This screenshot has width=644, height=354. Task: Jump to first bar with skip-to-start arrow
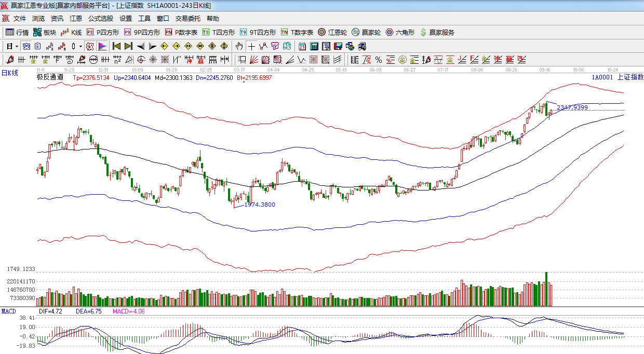pos(116,46)
